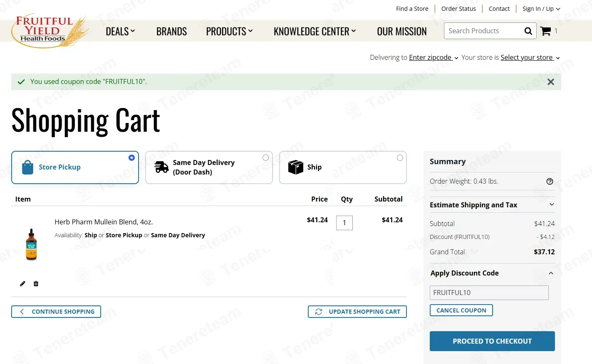Click the order weight help icon
The height and width of the screenshot is (364, 592).
click(550, 181)
